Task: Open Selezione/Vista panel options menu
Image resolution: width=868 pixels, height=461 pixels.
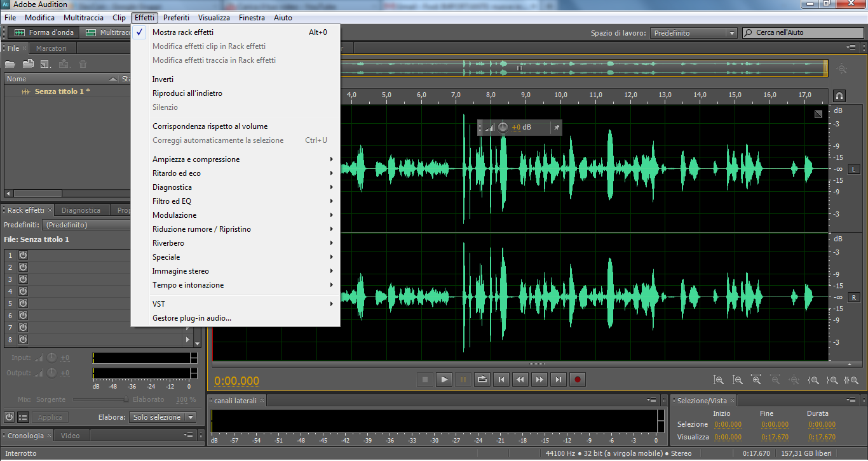Action: 851,400
